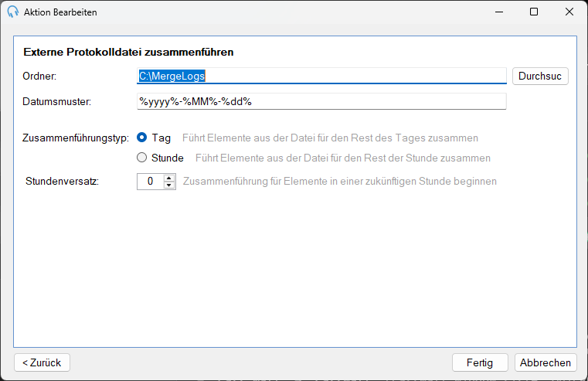Increase Stundenversatz with the up arrow
Screen dimensions: 588x381
point(169,178)
